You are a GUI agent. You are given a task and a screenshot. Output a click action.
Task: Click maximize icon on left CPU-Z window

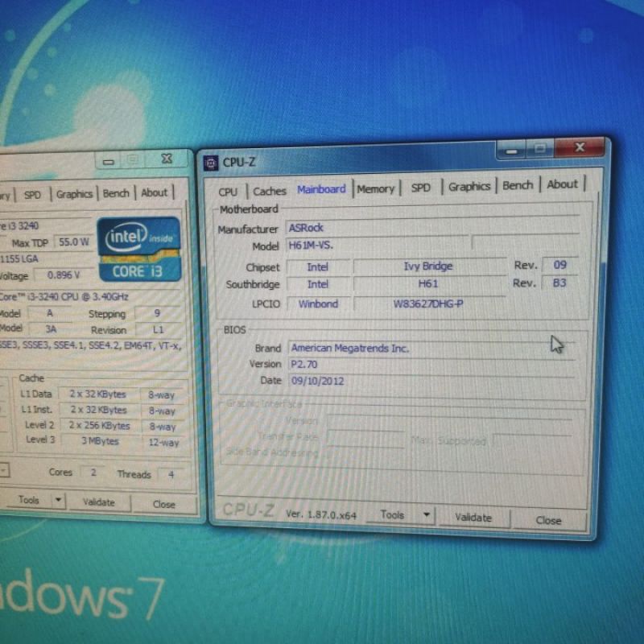132,160
